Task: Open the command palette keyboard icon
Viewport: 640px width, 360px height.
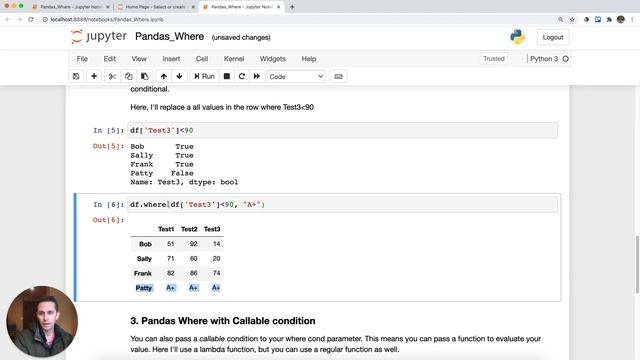Action: click(x=338, y=76)
